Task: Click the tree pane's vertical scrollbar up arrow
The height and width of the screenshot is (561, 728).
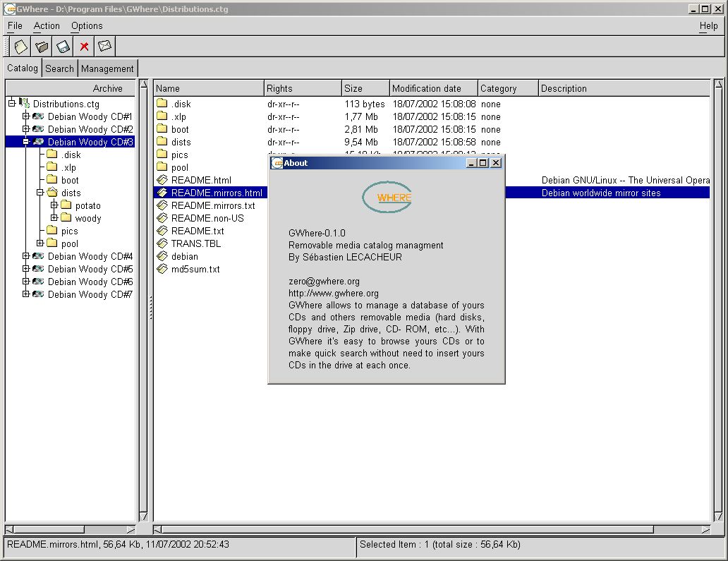Action: tap(144, 85)
